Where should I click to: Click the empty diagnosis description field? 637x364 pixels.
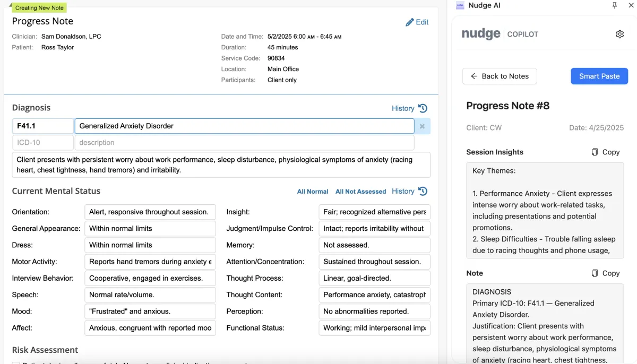coord(244,143)
